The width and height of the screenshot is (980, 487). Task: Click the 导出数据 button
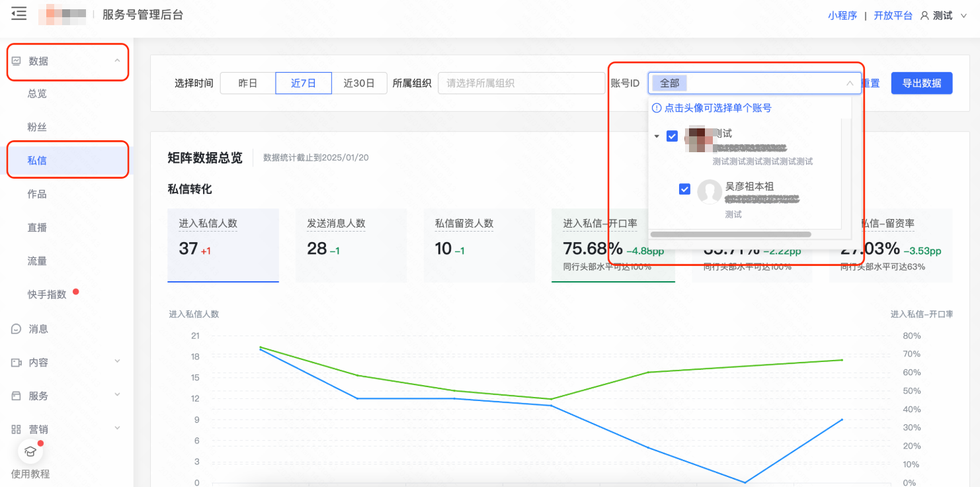click(x=921, y=83)
